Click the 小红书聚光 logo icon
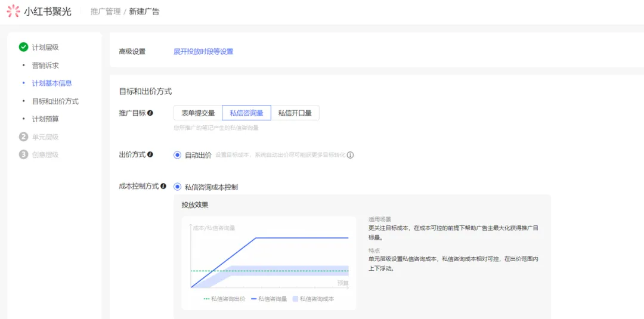This screenshot has height=319, width=644. coord(13,11)
